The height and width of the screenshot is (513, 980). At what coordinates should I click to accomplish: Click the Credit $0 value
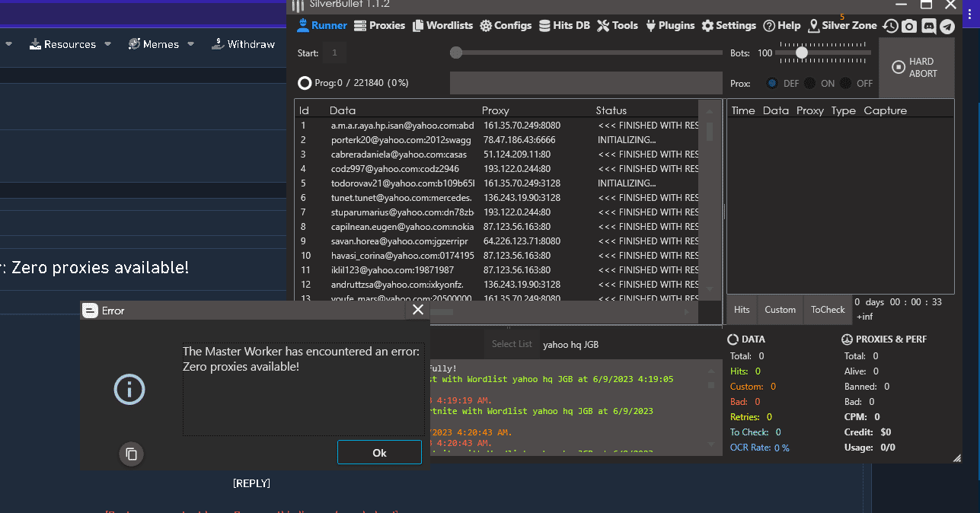point(886,432)
